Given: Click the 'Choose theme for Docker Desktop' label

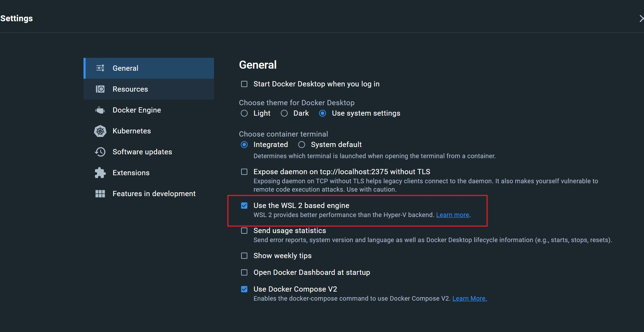Looking at the screenshot, I should tap(297, 103).
